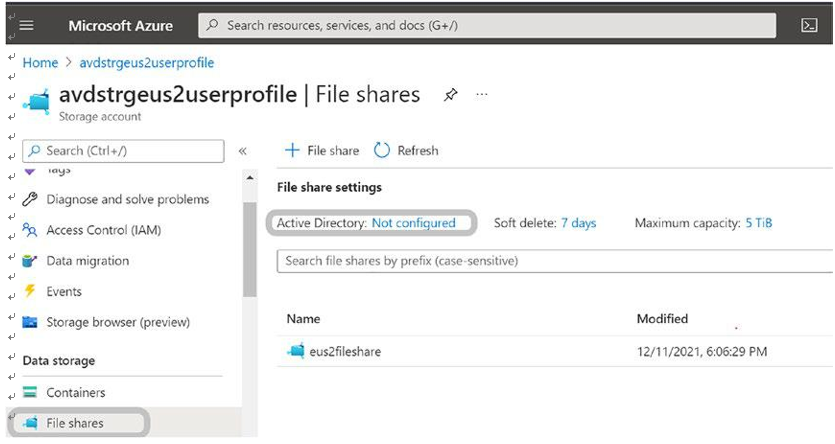Focus the sidebar Search (Ctrl+/) box

[123, 151]
